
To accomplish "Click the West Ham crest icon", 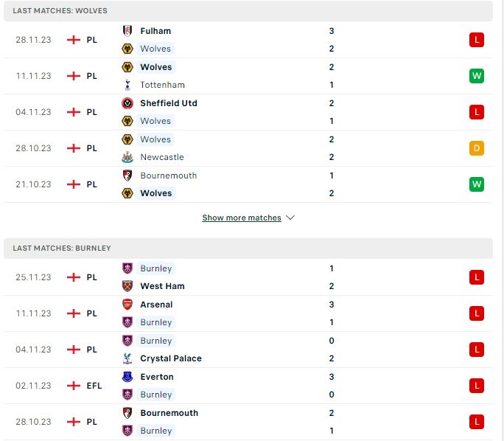I will pos(127,286).
